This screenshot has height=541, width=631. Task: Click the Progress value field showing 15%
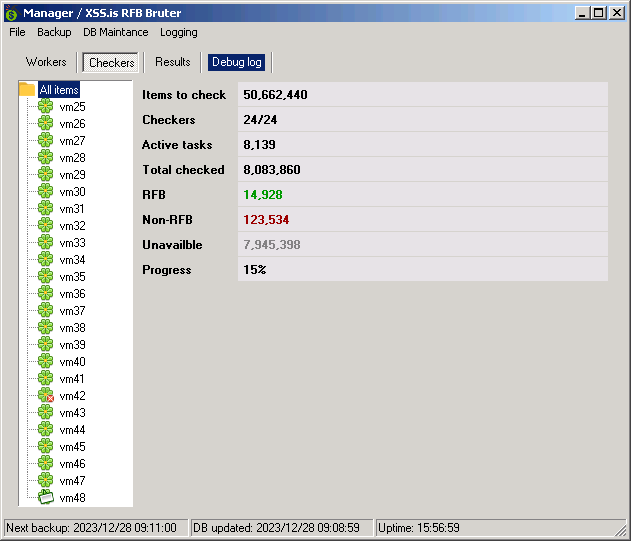click(x=423, y=269)
